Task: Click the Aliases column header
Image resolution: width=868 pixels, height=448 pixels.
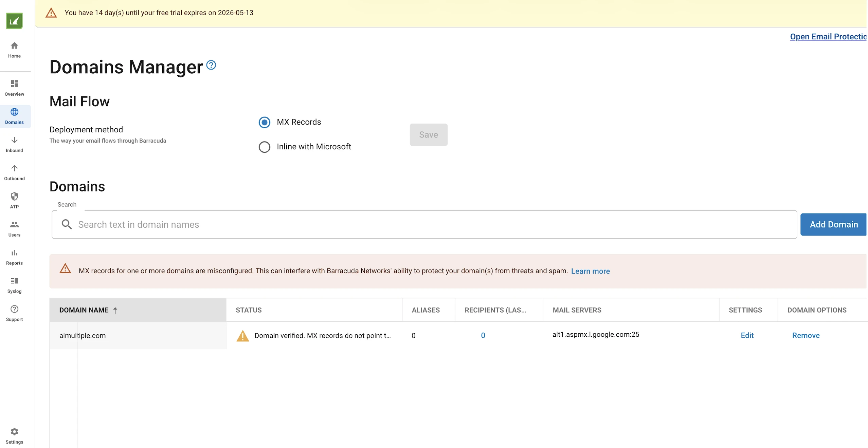Action: coord(429,310)
